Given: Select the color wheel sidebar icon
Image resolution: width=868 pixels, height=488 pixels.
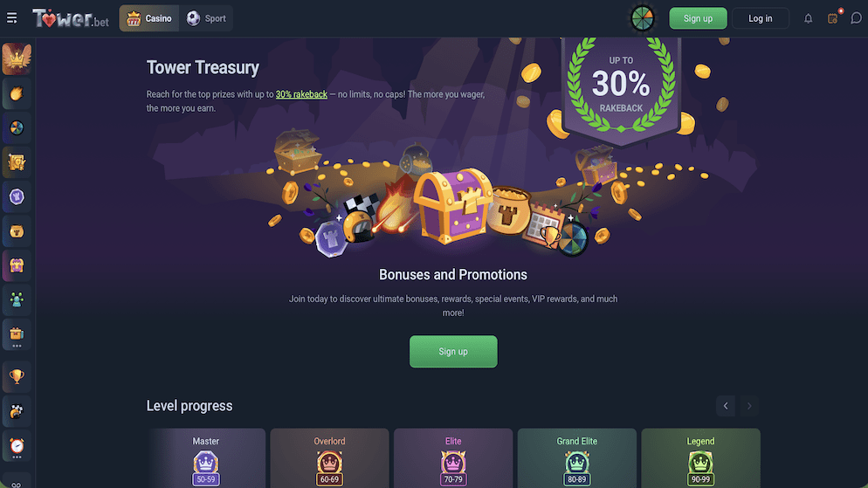Looking at the screenshot, I should click(17, 128).
